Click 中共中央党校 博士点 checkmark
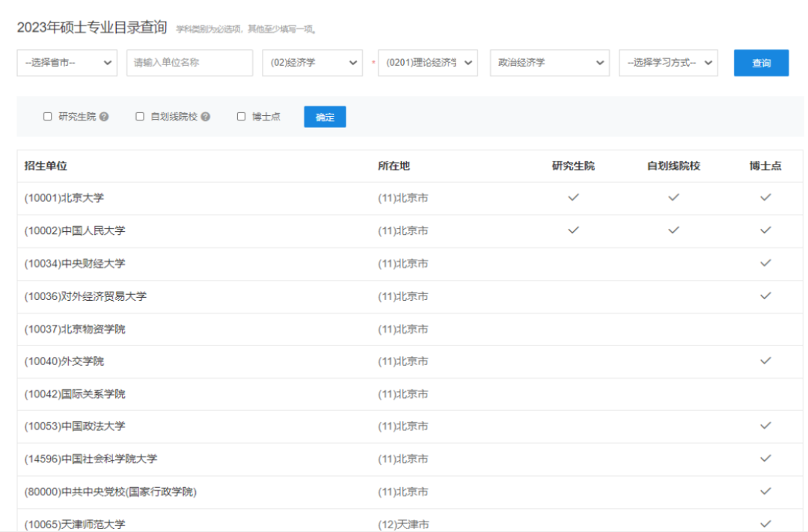Screen dimensions: 808x532 tap(766, 492)
